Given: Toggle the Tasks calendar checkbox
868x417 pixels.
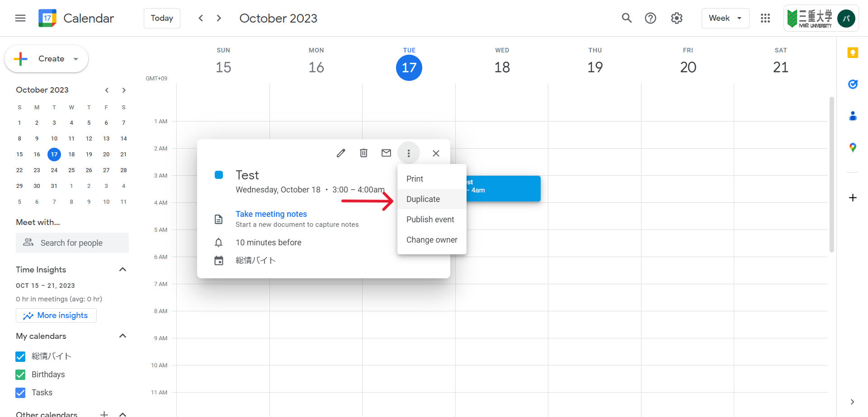Looking at the screenshot, I should pyautogui.click(x=20, y=393).
